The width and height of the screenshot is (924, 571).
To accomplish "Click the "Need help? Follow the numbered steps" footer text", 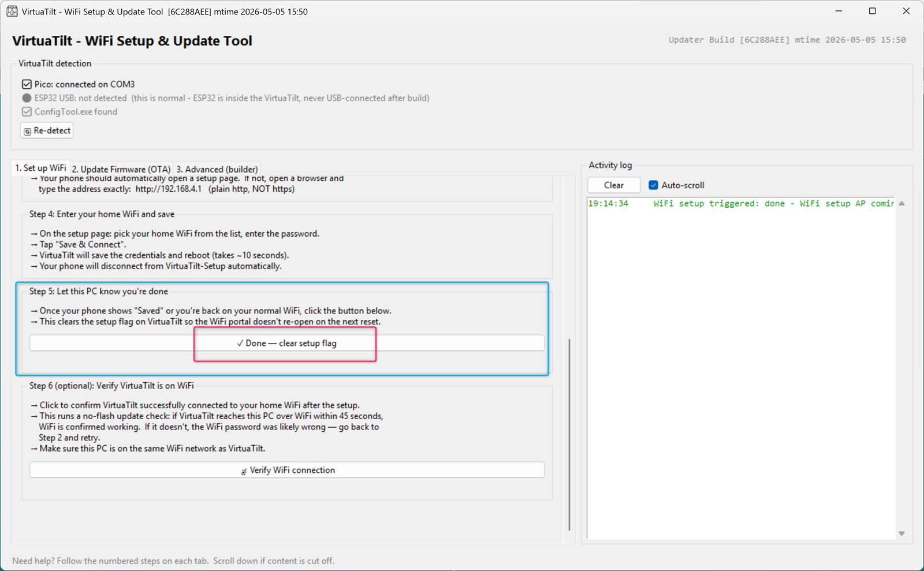I will click(173, 561).
